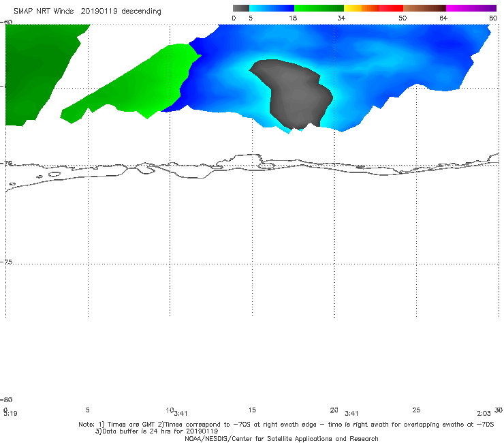The height and width of the screenshot is (443, 504).
Task: Click the '18' label under the color bar
Action: [x=292, y=18]
